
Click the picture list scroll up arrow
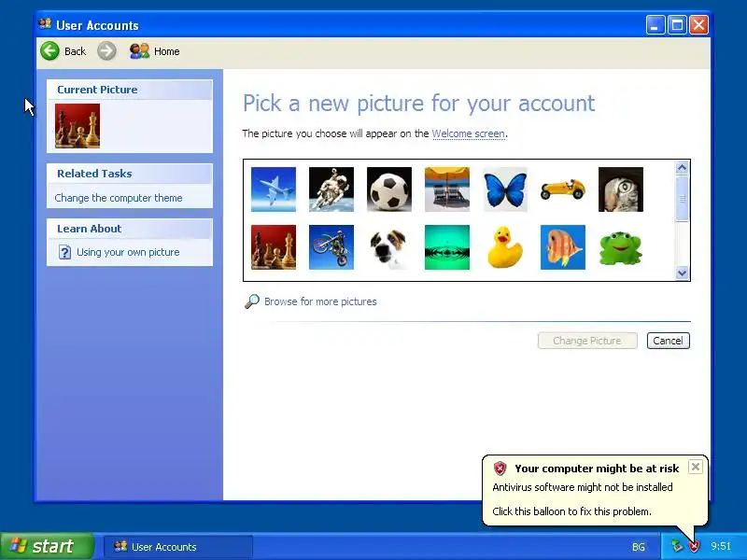683,168
